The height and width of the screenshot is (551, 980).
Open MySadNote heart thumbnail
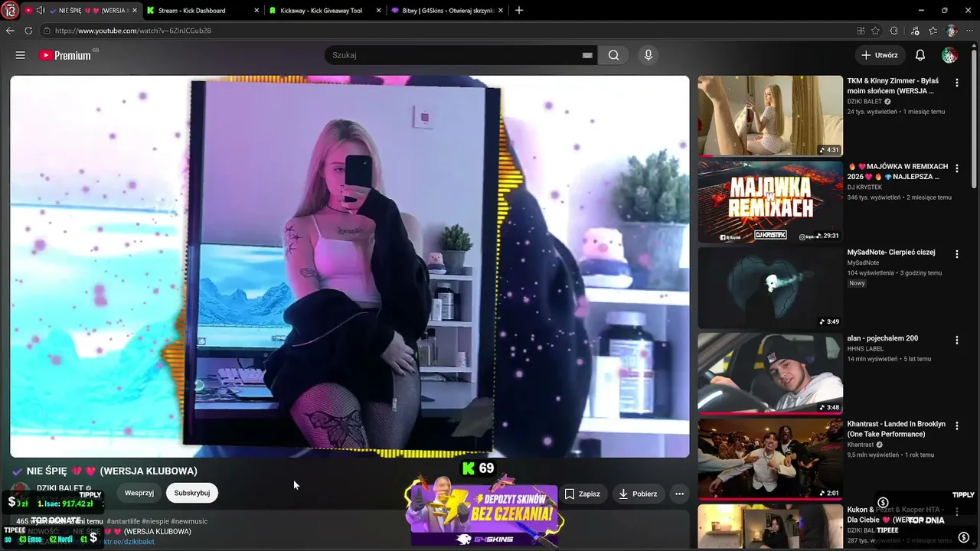tap(769, 287)
